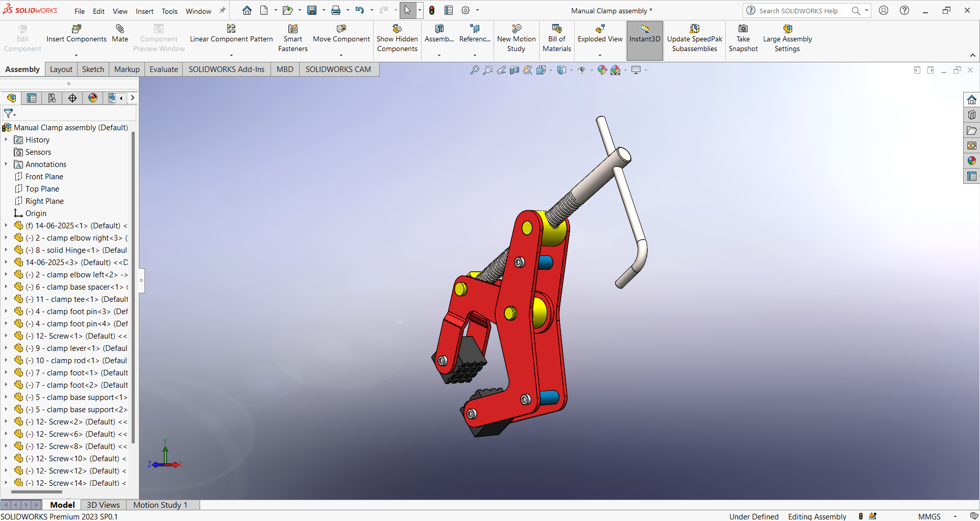The width and height of the screenshot is (980, 521).
Task: Click the New document icon
Action: pyautogui.click(x=264, y=10)
